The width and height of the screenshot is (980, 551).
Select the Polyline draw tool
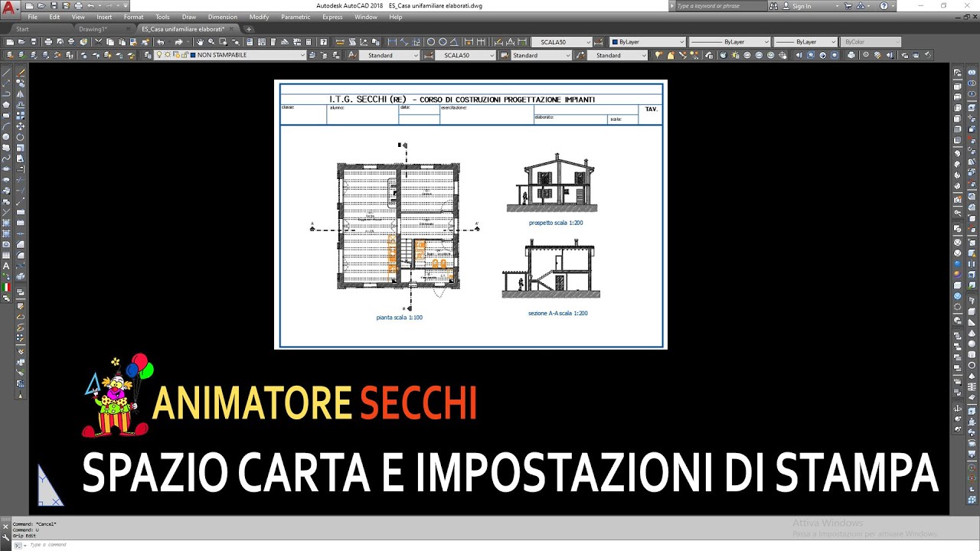pyautogui.click(x=6, y=93)
